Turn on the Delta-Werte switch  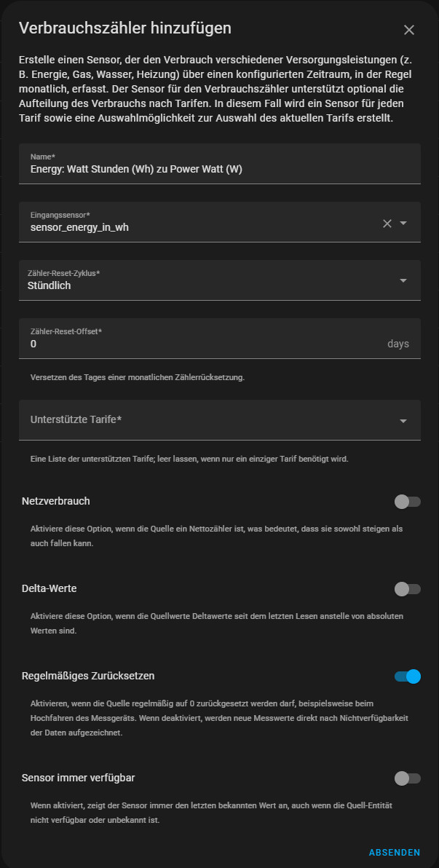tap(407, 589)
